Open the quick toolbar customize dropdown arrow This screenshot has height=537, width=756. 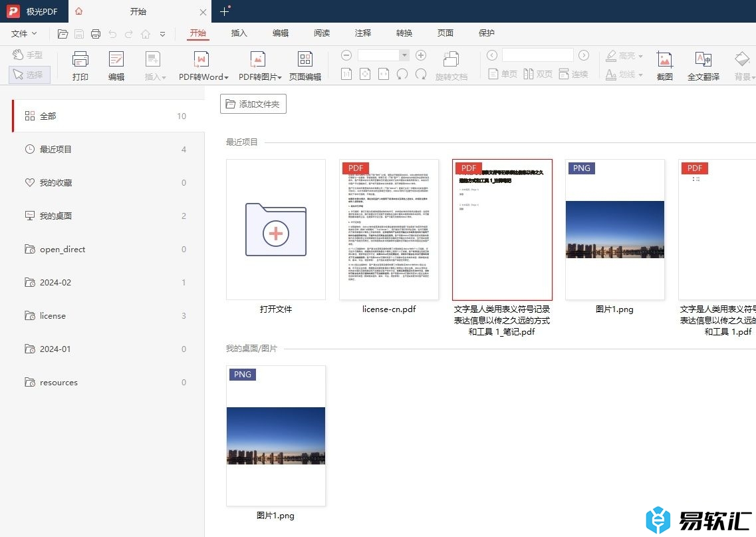click(x=162, y=34)
